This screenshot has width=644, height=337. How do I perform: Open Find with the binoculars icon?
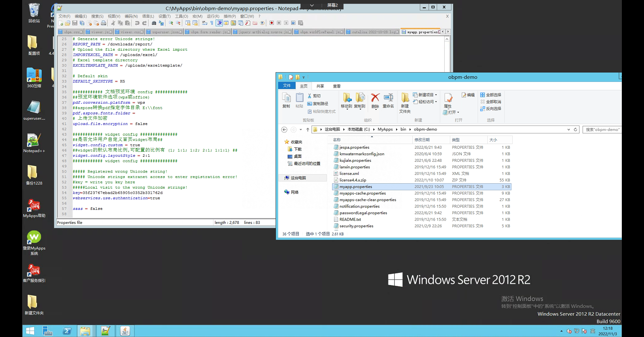[154, 23]
